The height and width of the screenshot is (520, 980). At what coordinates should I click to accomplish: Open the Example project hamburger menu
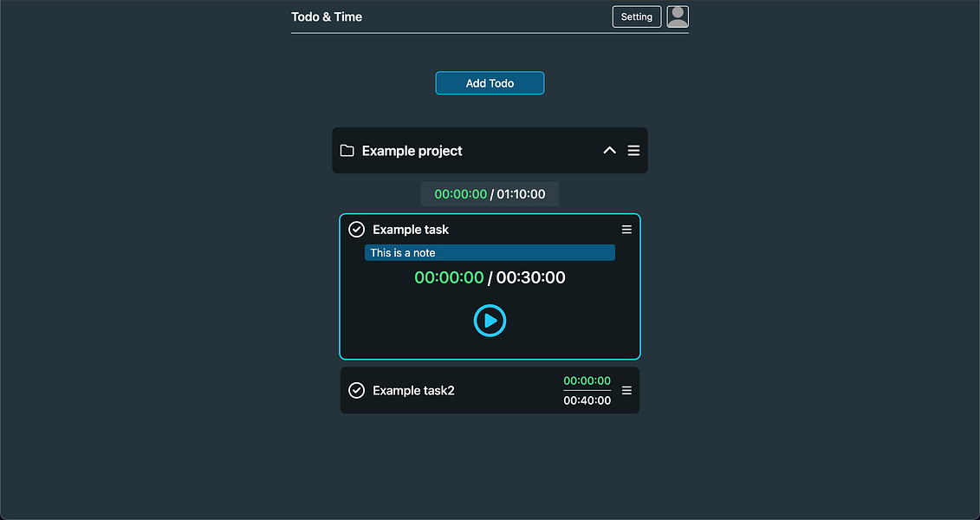click(x=633, y=151)
